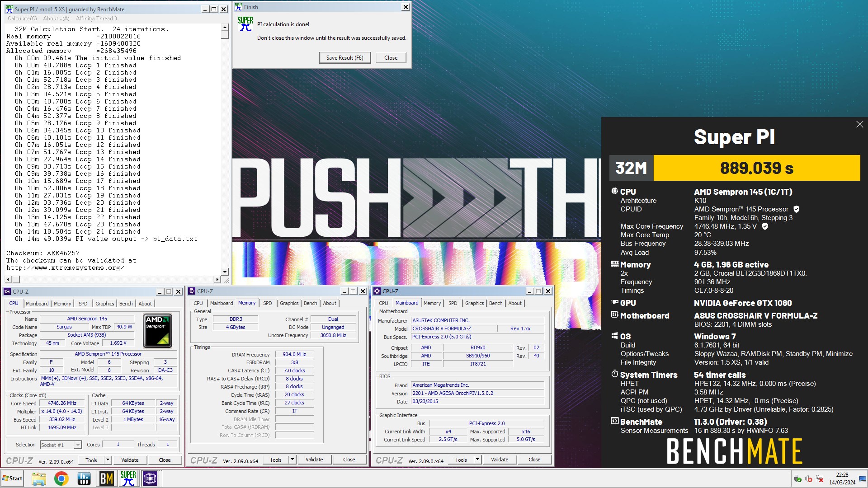The width and height of the screenshot is (868, 488).
Task: Click the BIOS Version field 2201 AGESA
Action: (478, 393)
